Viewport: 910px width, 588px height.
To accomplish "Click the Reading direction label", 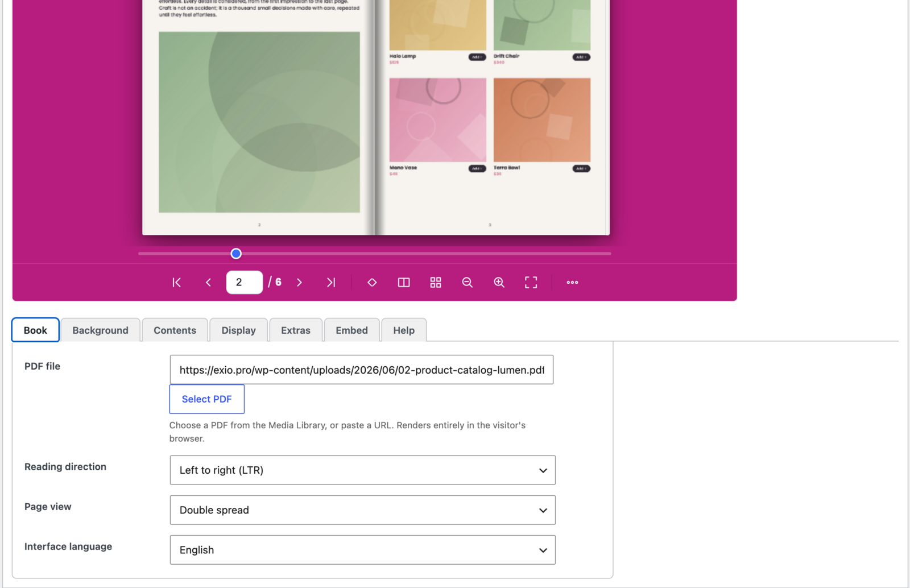I will pyautogui.click(x=65, y=467).
